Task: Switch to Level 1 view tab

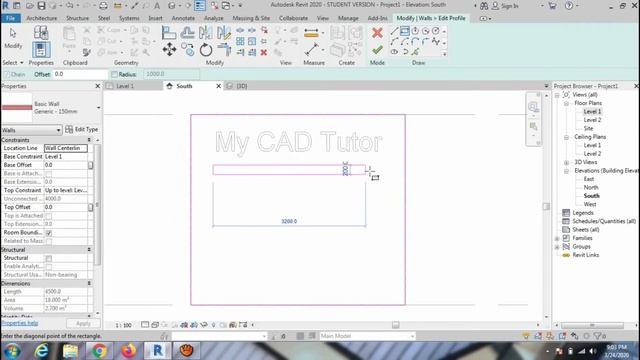Action: point(125,86)
